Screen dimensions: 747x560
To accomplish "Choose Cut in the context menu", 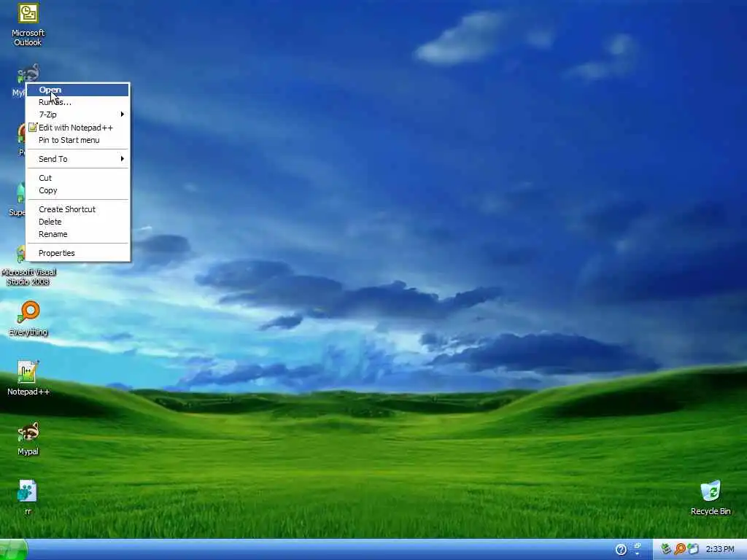I will (77, 178).
